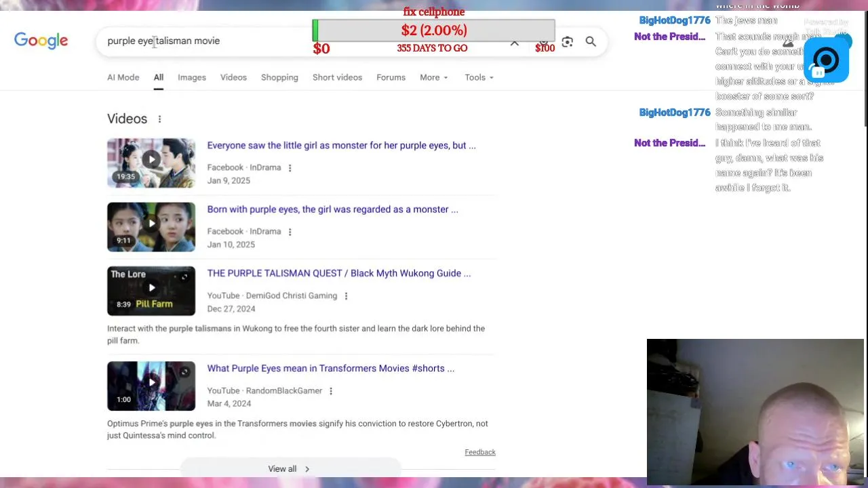Click the webcam overlay video feed
The height and width of the screenshot is (488, 868).
[755, 412]
